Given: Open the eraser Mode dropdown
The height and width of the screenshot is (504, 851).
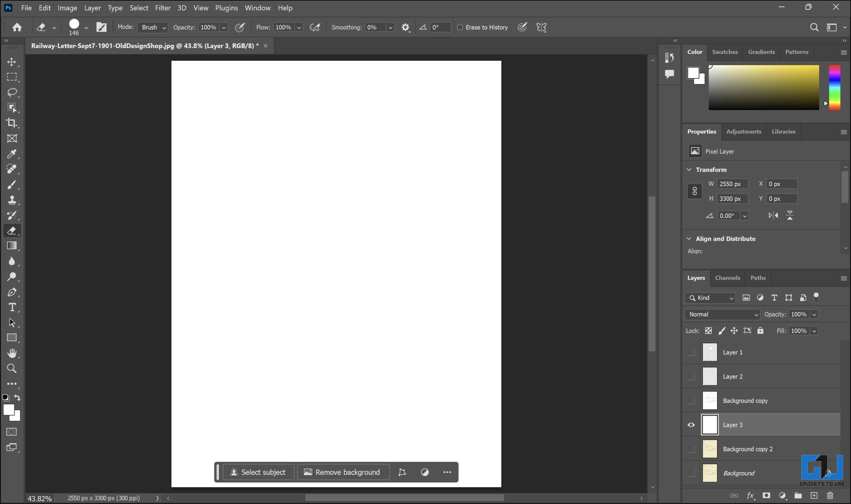Looking at the screenshot, I should point(153,27).
